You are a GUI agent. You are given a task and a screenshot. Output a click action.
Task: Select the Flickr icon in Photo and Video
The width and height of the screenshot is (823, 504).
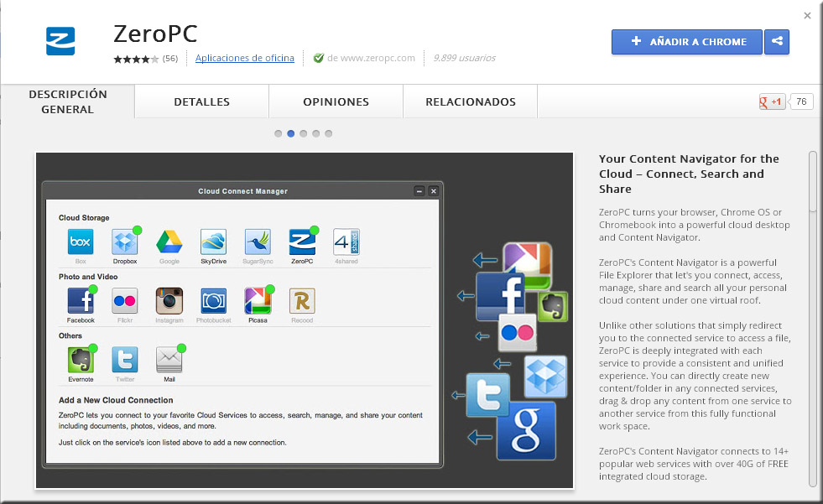coord(125,301)
